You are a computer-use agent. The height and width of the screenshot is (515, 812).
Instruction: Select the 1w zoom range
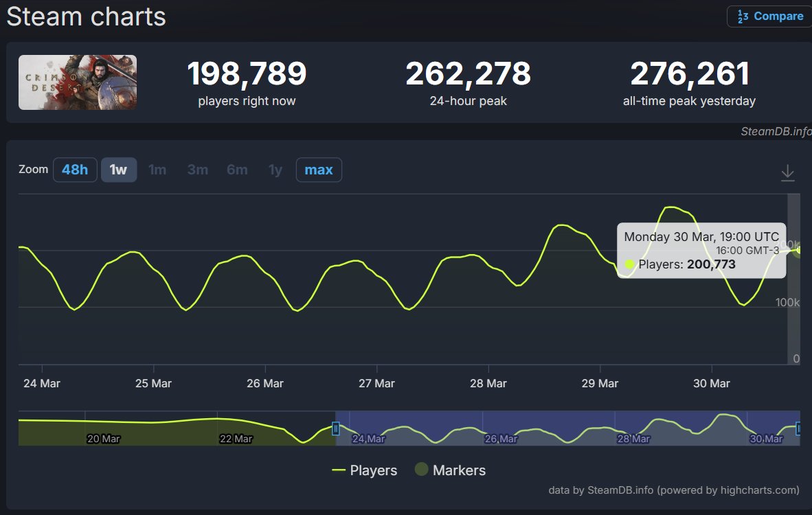[119, 170]
